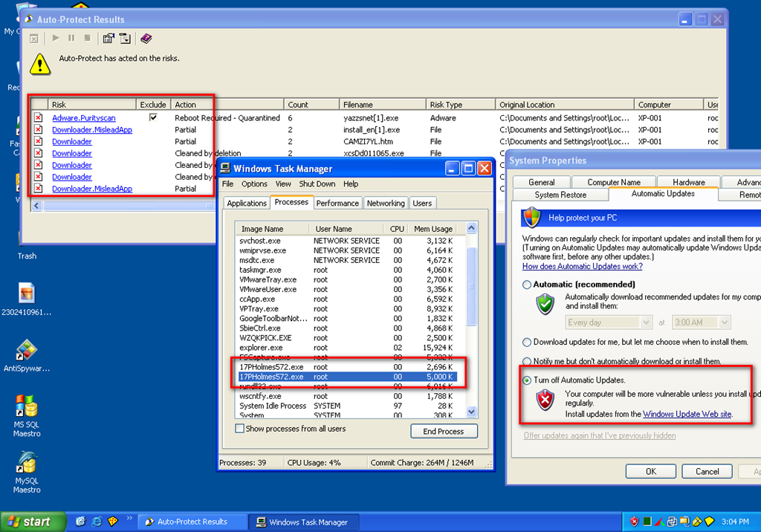
Task: Select Download updates for me option
Action: [527, 343]
